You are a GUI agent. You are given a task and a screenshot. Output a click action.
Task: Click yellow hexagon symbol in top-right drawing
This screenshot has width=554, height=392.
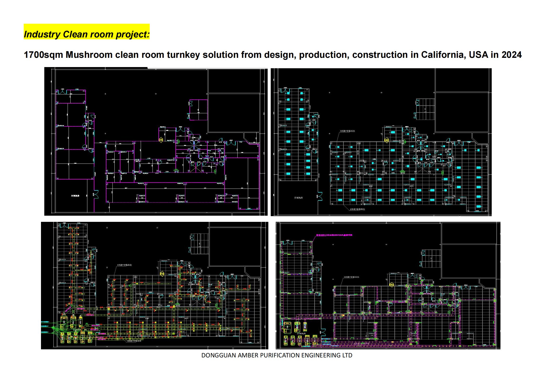(x=386, y=140)
